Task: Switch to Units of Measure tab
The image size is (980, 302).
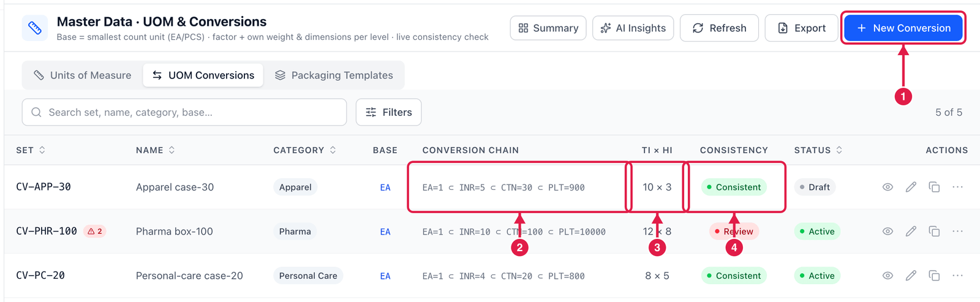Action: 83,75
